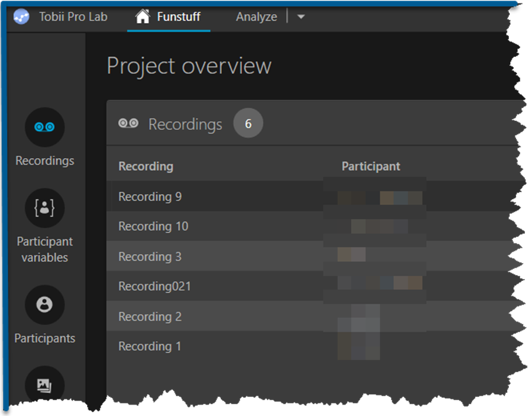Select the Recordings icon in the sidebar

tap(44, 127)
